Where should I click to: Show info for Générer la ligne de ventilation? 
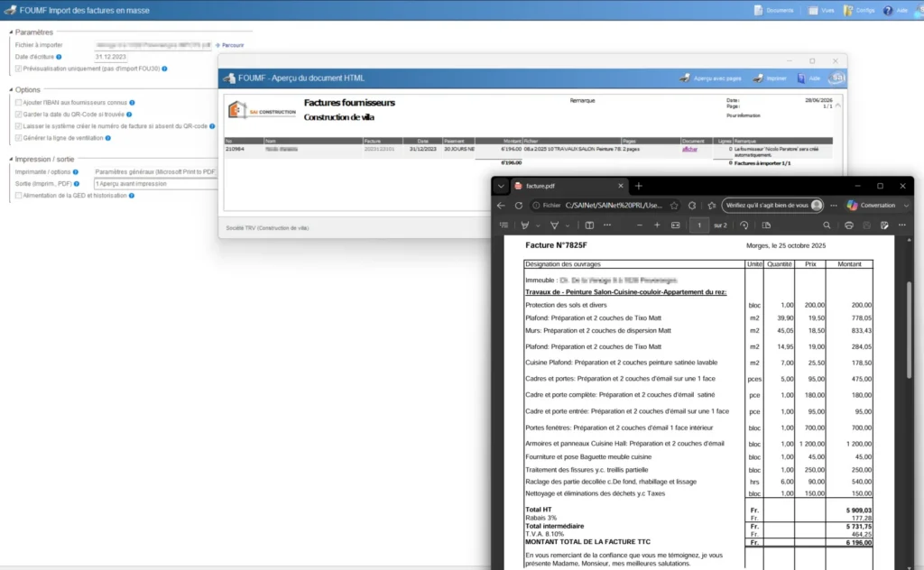click(x=108, y=138)
